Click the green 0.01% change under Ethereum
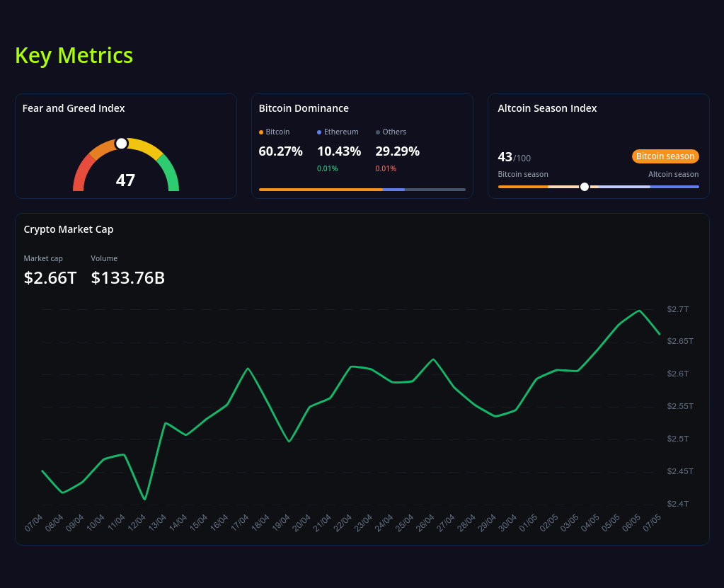The width and height of the screenshot is (724, 588). 328,168
